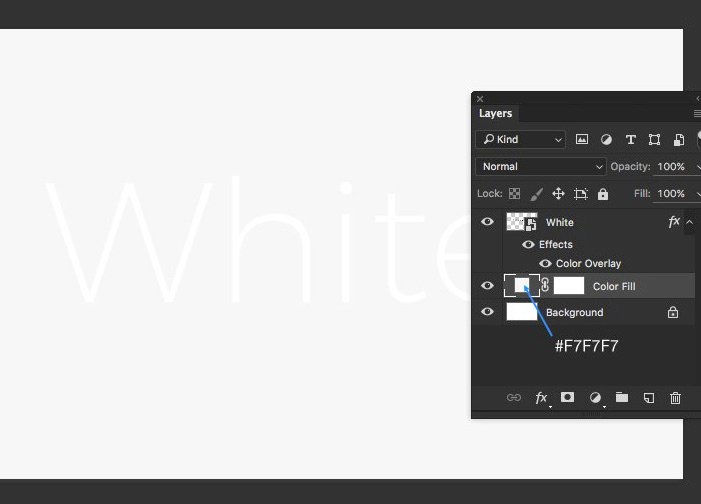Click the lock image pixels brush icon
This screenshot has width=701, height=504.
pos(536,194)
